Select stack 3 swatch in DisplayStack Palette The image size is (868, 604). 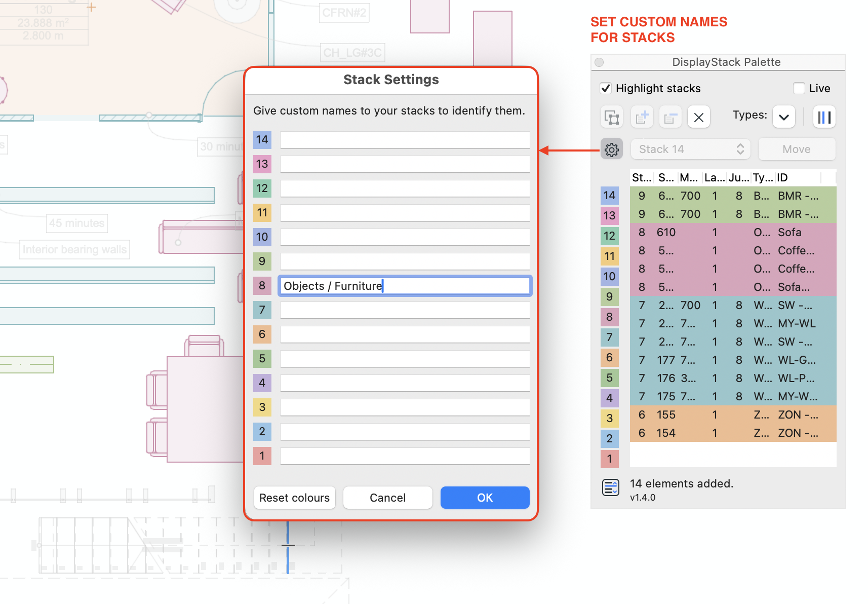[610, 419]
